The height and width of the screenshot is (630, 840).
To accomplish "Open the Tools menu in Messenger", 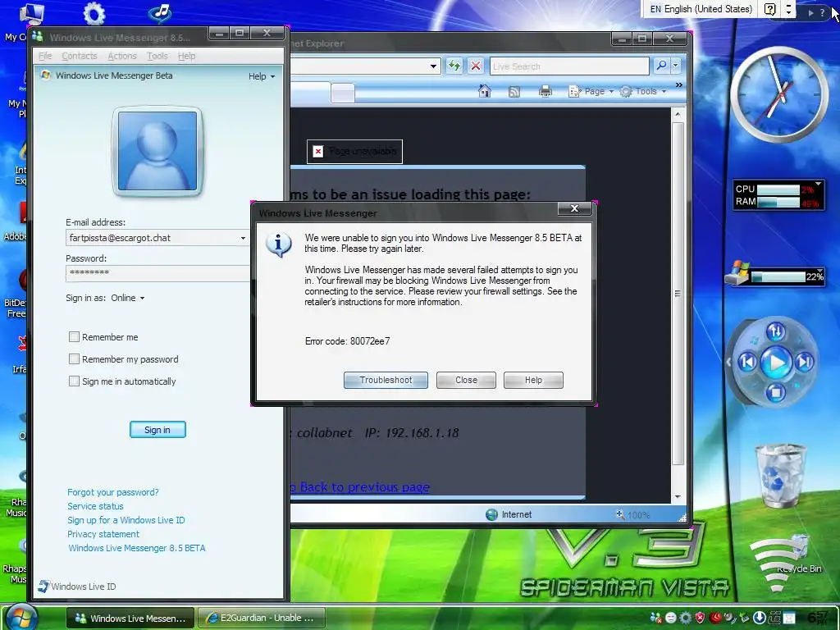I will [x=157, y=56].
